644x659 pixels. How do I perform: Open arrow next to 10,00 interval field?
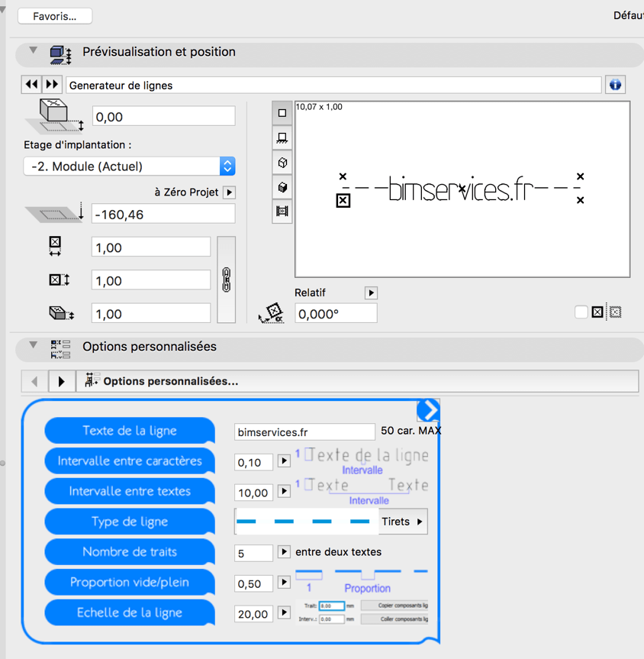coord(284,491)
